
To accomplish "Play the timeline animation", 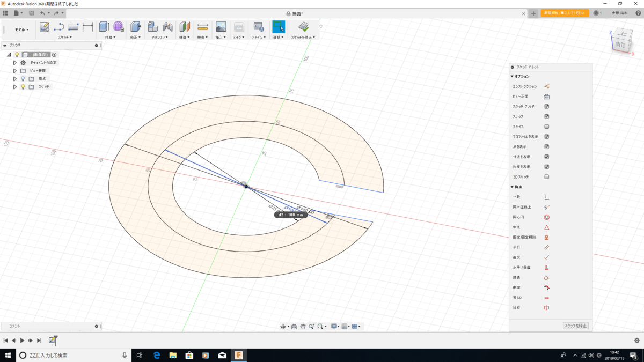I will tap(22, 341).
